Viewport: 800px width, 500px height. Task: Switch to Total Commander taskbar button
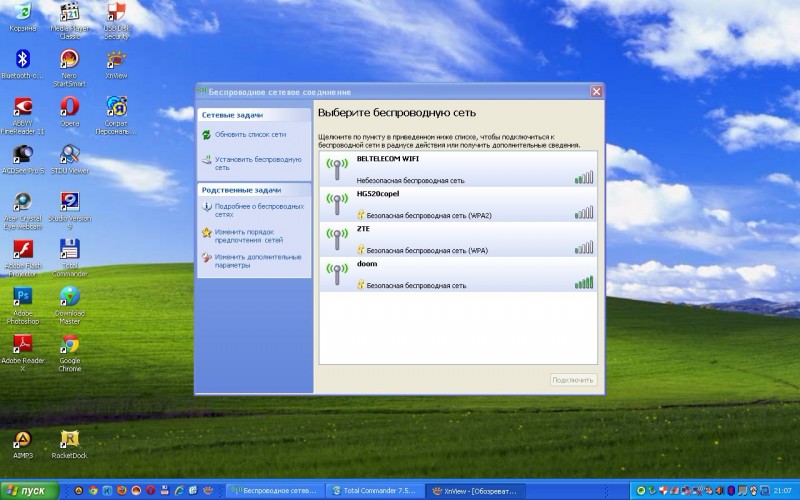[x=375, y=490]
